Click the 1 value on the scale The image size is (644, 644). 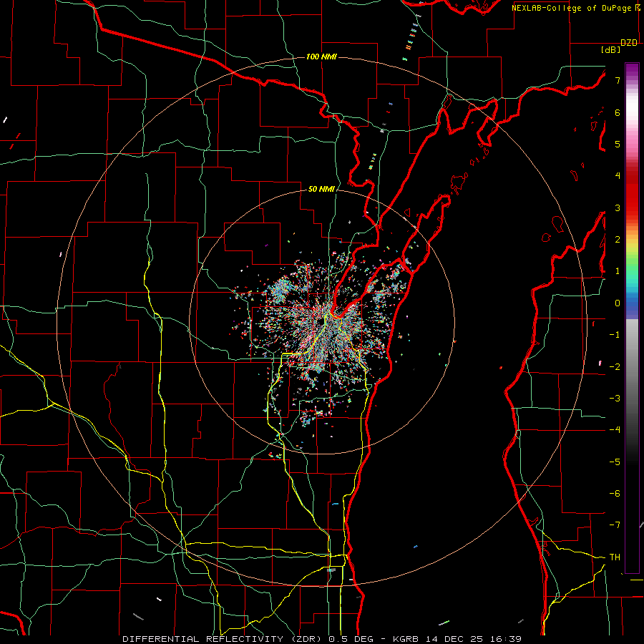coord(618,271)
